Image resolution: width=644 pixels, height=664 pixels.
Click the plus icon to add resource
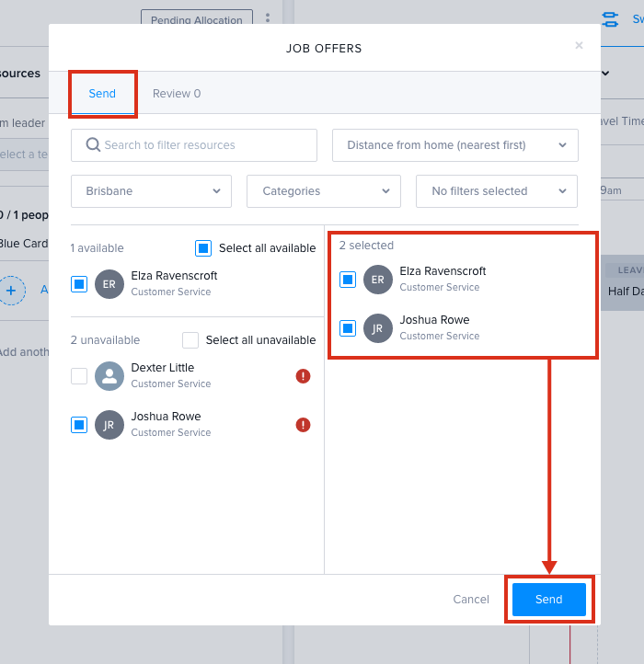(11, 290)
